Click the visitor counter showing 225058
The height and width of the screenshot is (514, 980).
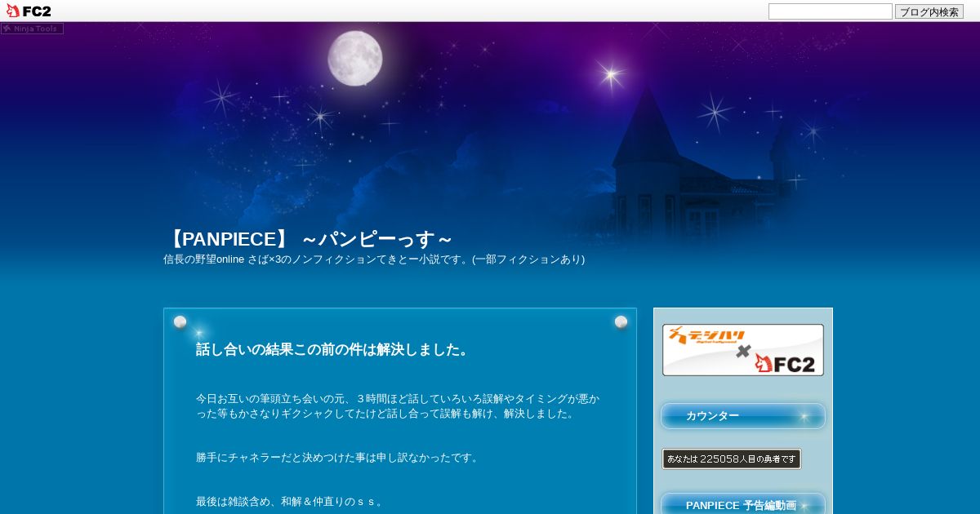[732, 459]
